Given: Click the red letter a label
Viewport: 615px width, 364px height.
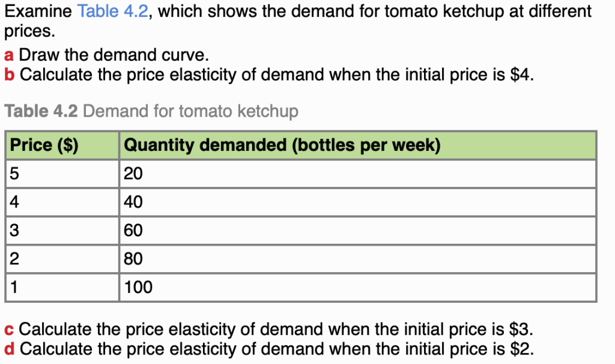Looking at the screenshot, I should tap(9, 56).
